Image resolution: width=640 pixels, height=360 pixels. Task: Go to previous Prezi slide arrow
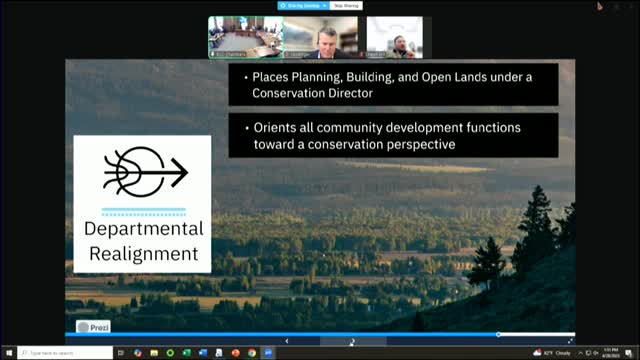coord(287,341)
